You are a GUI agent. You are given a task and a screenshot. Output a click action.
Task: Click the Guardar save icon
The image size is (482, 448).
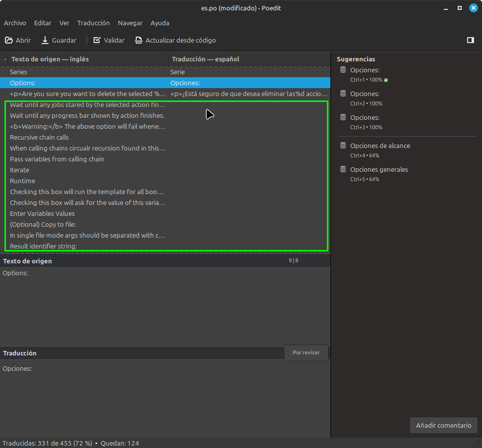pos(45,40)
